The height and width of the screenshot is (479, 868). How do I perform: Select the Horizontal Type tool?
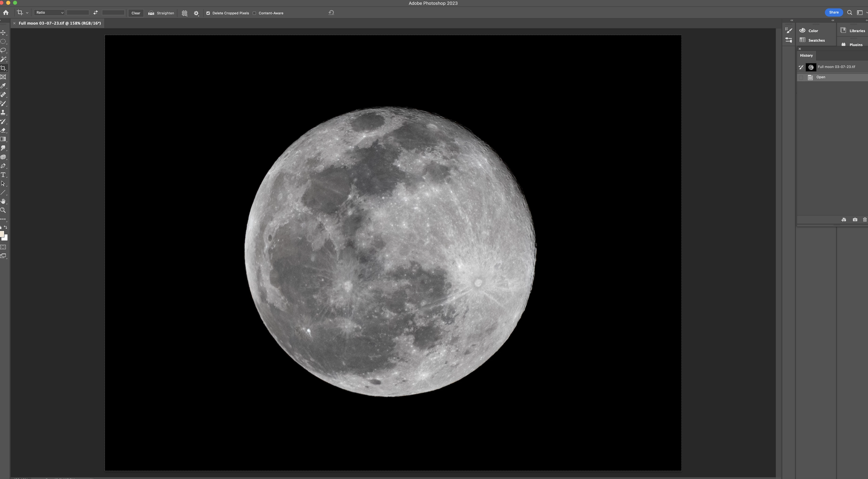(3, 175)
